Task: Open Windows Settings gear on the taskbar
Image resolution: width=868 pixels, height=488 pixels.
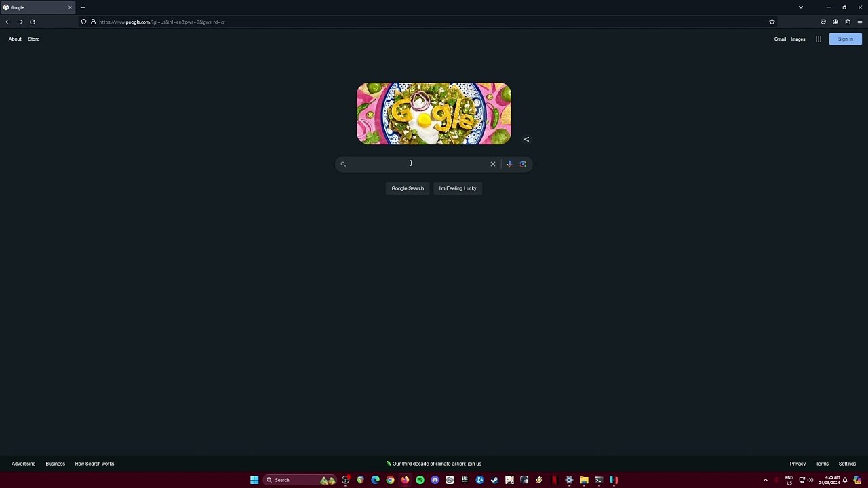Action: [x=569, y=480]
